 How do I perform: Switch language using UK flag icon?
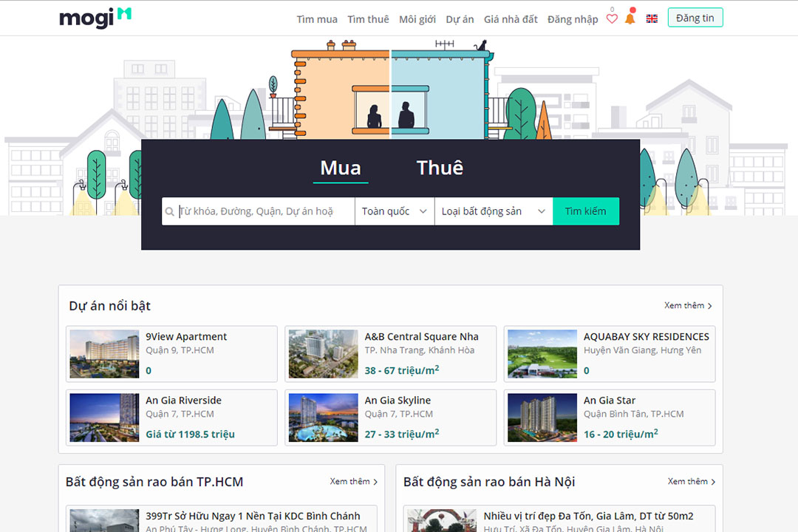coord(652,19)
